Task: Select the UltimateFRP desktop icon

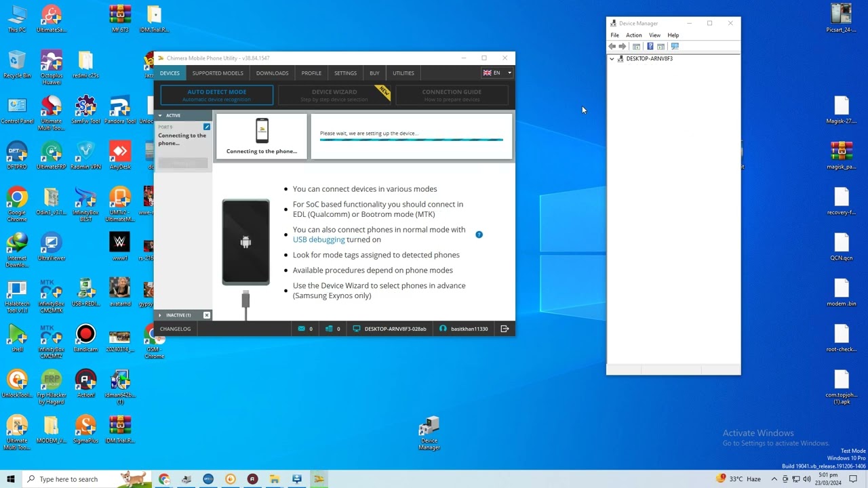Action: [52, 155]
